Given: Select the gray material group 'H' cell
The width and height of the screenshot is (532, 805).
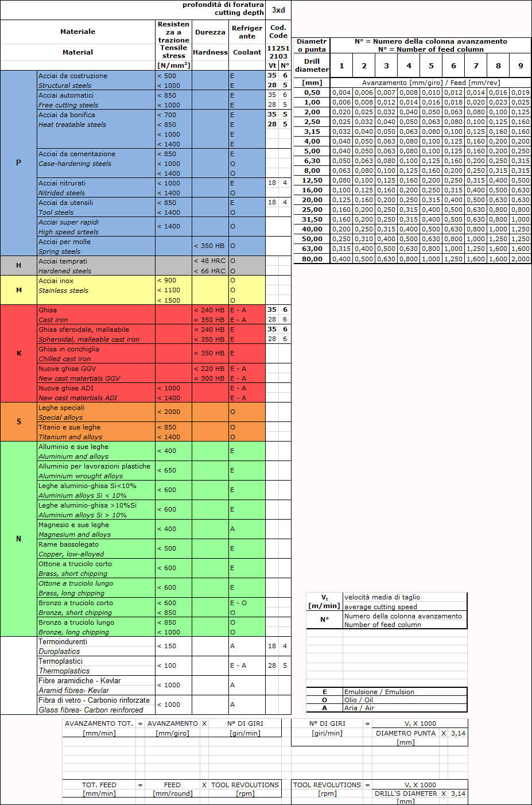Looking at the screenshot, I should pyautogui.click(x=19, y=266).
